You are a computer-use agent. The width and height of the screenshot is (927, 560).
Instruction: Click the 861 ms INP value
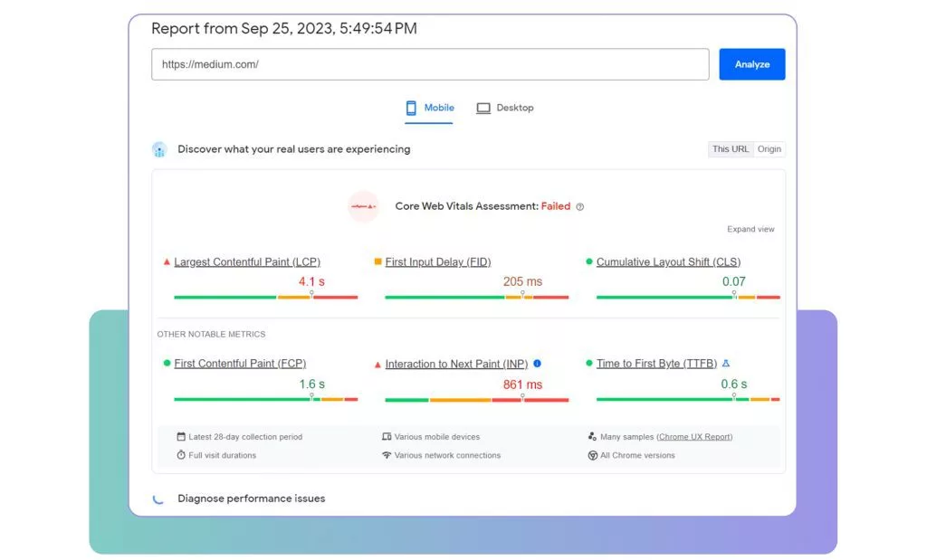(x=522, y=384)
